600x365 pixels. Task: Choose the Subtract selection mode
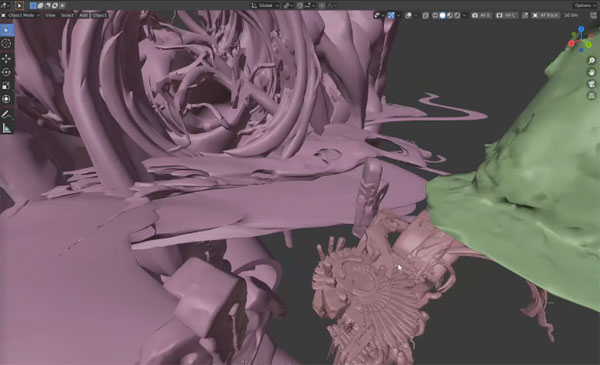(x=47, y=5)
